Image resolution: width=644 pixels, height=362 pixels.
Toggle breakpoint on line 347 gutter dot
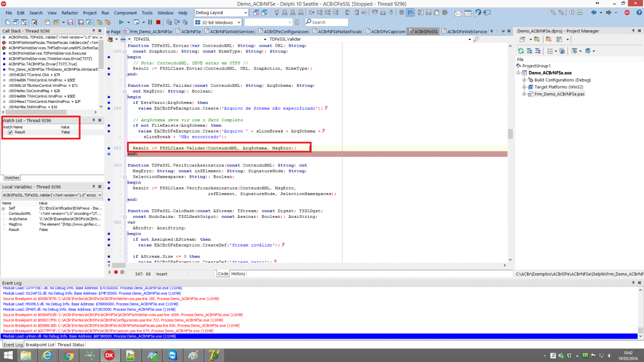click(109, 148)
